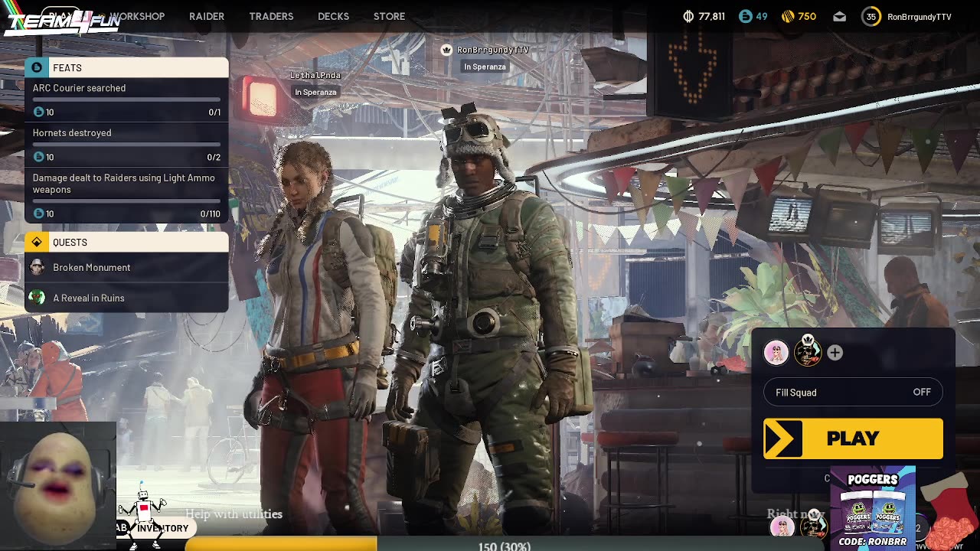Click the Poggers sponsor banner

[873, 508]
